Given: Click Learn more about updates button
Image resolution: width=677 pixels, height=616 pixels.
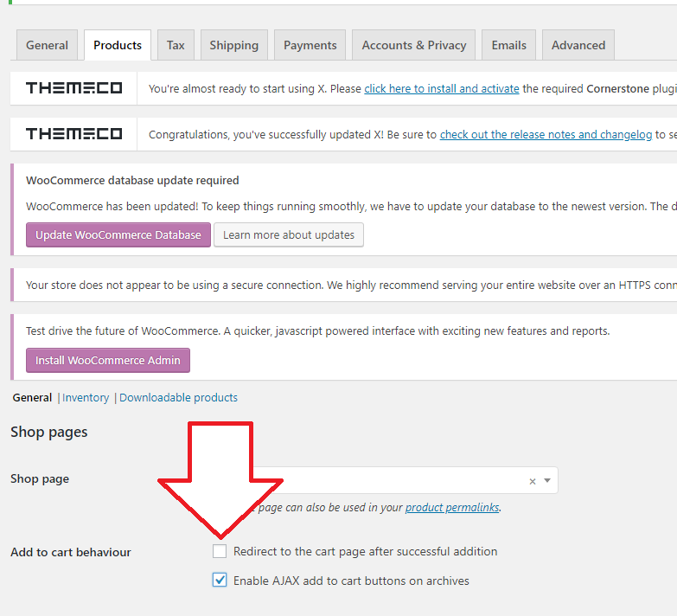Looking at the screenshot, I should point(289,235).
